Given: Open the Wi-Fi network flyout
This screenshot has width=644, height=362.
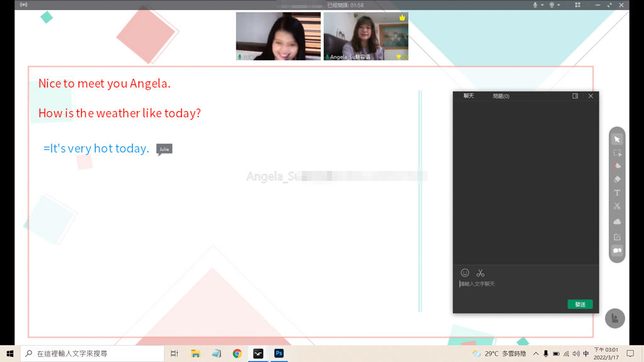Looking at the screenshot, I should click(566, 353).
